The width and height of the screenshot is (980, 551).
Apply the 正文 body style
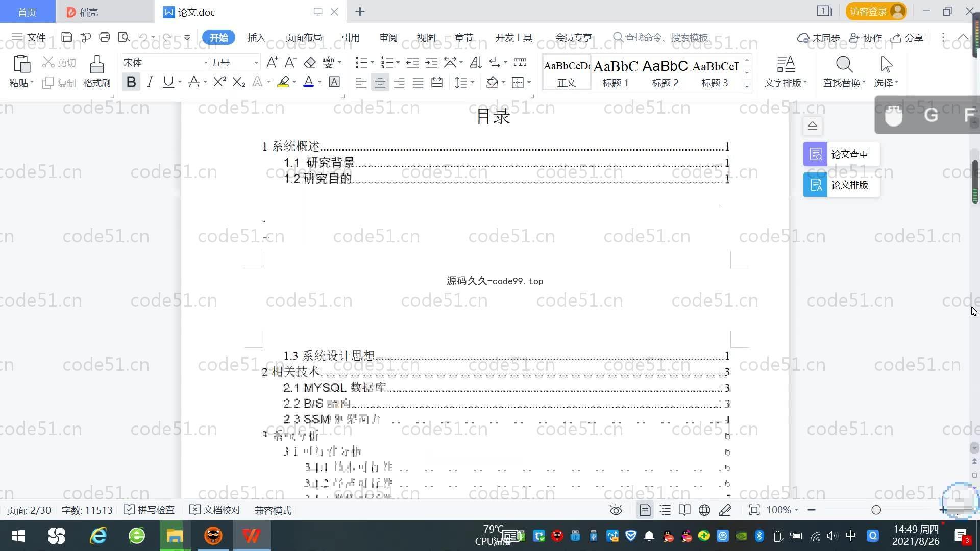[567, 72]
